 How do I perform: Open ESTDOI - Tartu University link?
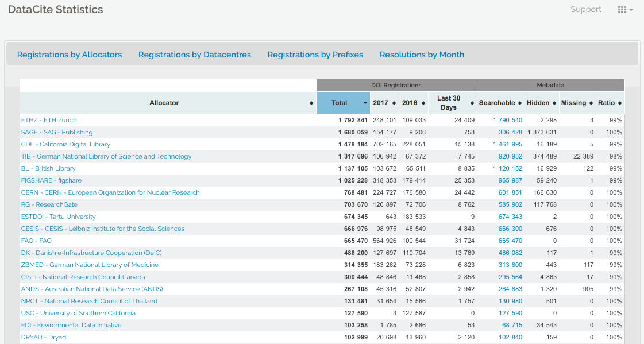tap(59, 217)
